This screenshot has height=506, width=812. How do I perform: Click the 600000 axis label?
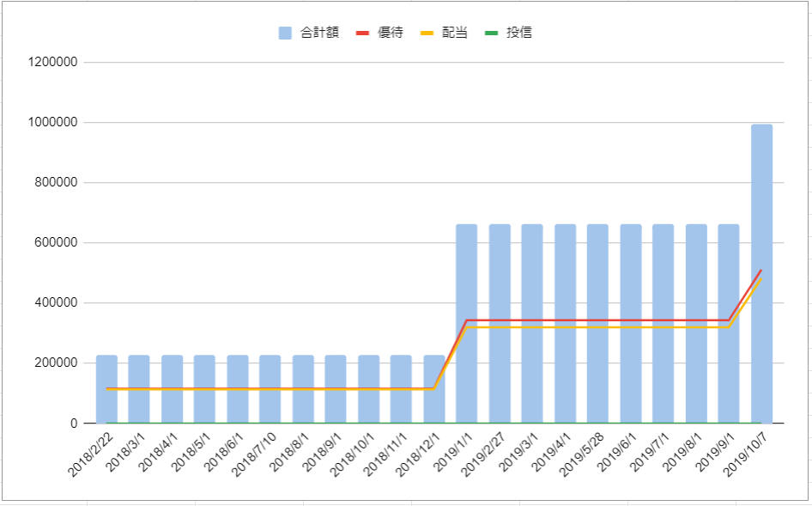coord(56,242)
